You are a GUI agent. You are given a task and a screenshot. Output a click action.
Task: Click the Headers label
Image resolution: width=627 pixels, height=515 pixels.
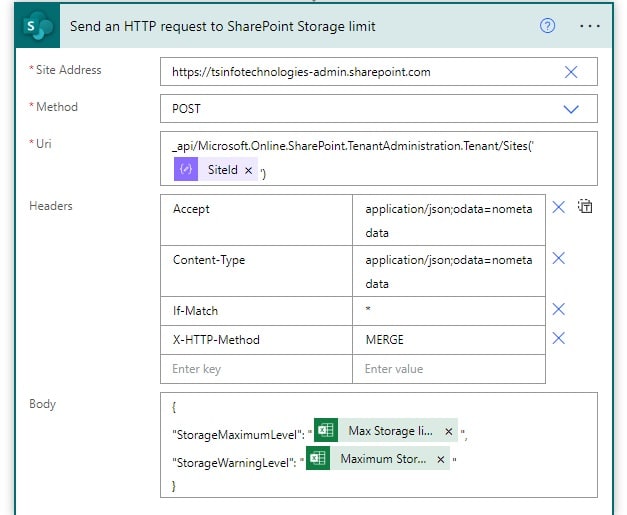pyautogui.click(x=51, y=206)
